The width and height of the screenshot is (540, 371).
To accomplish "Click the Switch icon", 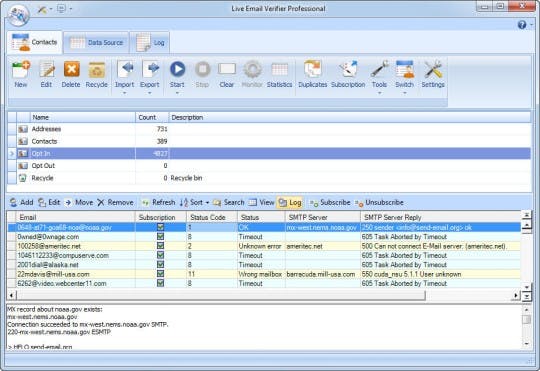I will (405, 69).
